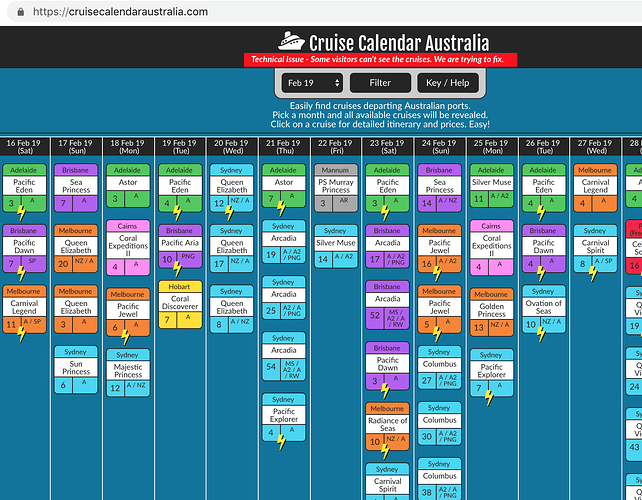This screenshot has height=500, width=642.
Task: Click the cruise ship logo icon
Action: [x=291, y=41]
